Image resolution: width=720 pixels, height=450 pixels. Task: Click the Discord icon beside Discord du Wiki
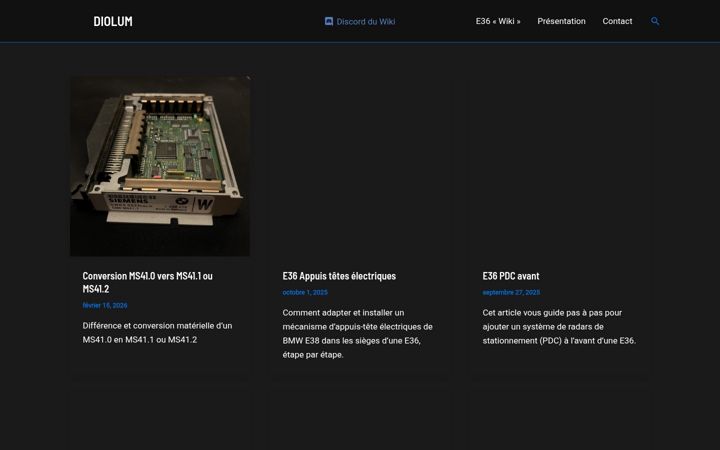tap(329, 21)
